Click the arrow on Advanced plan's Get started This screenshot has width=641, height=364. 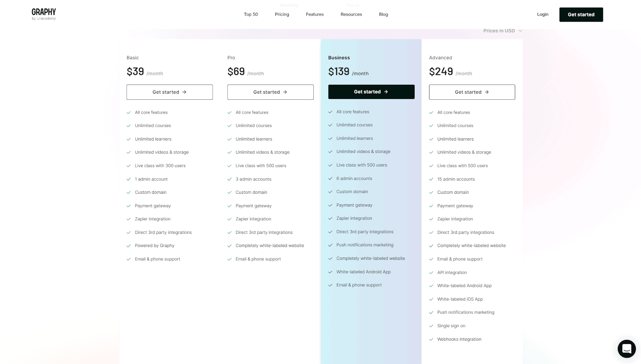pyautogui.click(x=487, y=92)
